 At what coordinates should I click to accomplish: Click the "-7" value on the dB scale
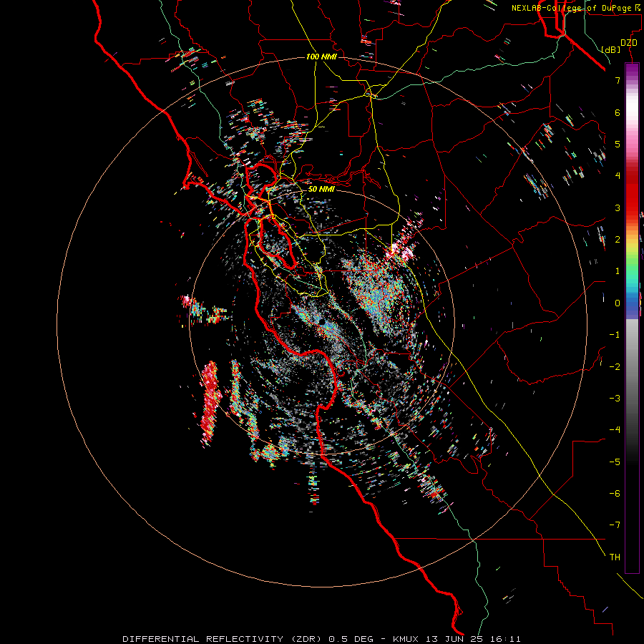(x=615, y=525)
